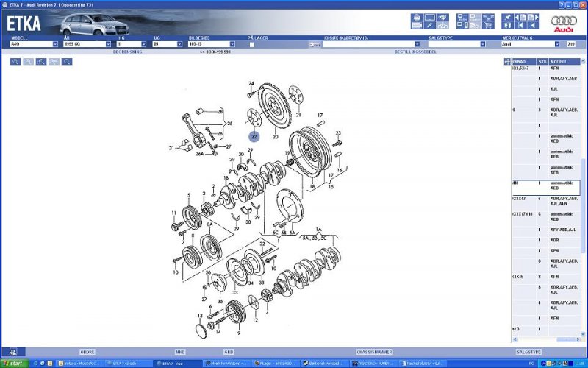
Task: Click the pin icon in the toolbar
Action: click(508, 17)
